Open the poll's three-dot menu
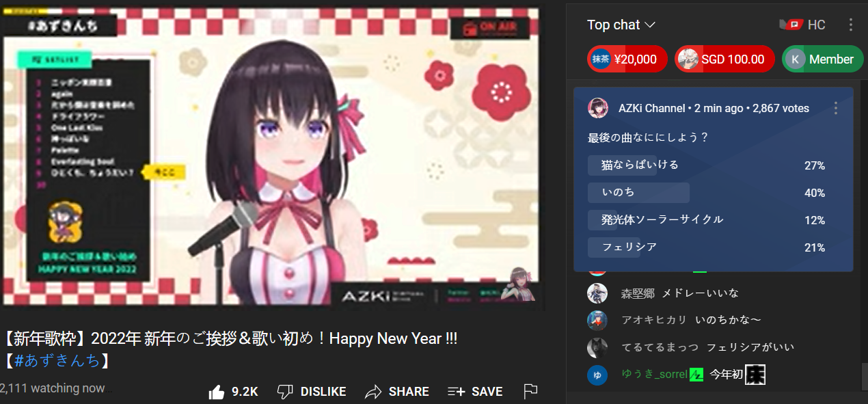Image resolution: width=868 pixels, height=404 pixels. tap(836, 109)
